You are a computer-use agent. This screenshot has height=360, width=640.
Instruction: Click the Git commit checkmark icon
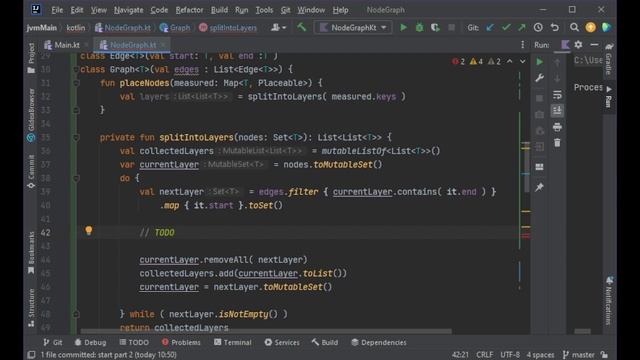click(x=506, y=27)
